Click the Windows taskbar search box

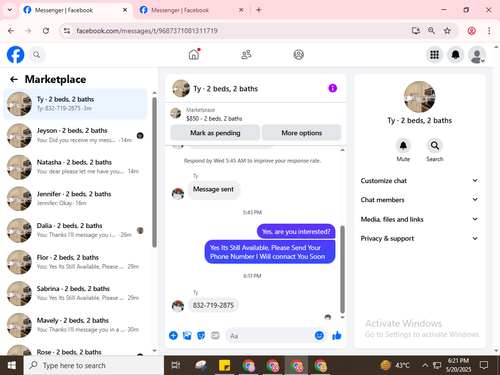pos(94,365)
